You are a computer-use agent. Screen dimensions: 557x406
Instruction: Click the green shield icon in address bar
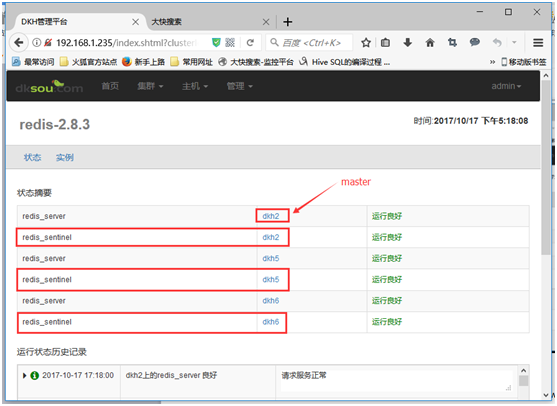click(216, 43)
